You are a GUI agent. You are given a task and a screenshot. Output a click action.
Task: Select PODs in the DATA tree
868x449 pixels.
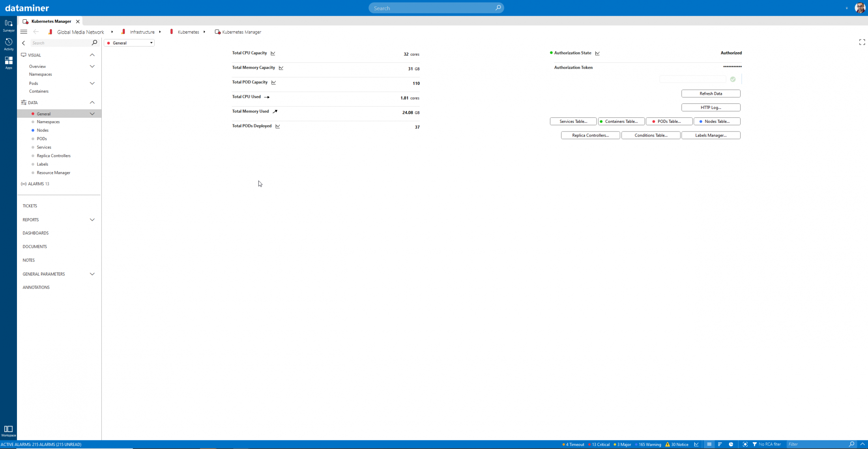point(42,139)
